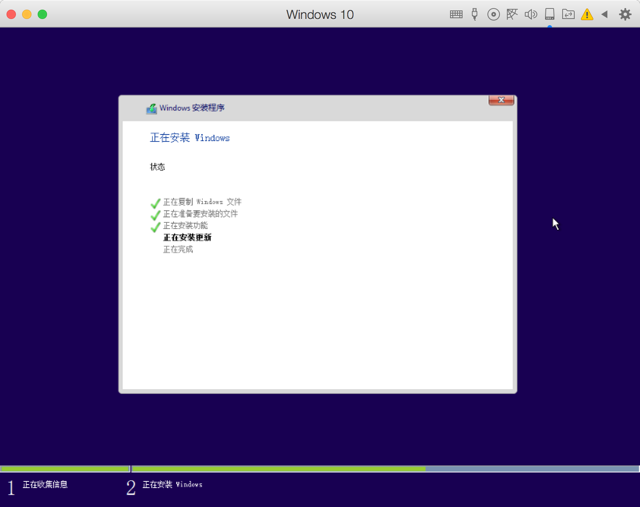
Task: Collapse toolbar icons with the left arrow
Action: tap(604, 15)
